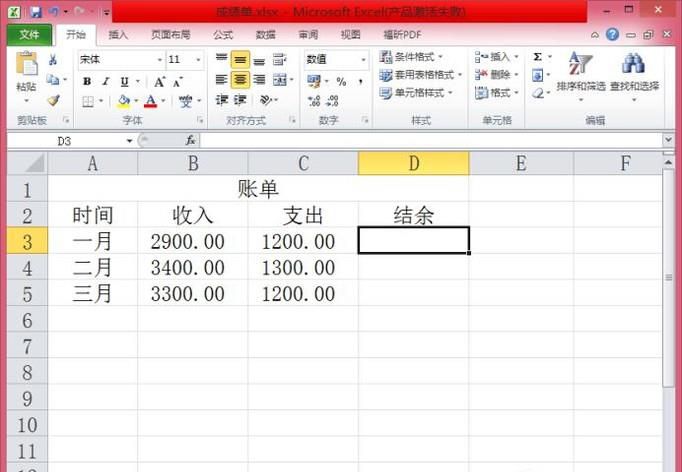Toggle Middle Align
Image resolution: width=682 pixels, height=472 pixels.
(240, 60)
